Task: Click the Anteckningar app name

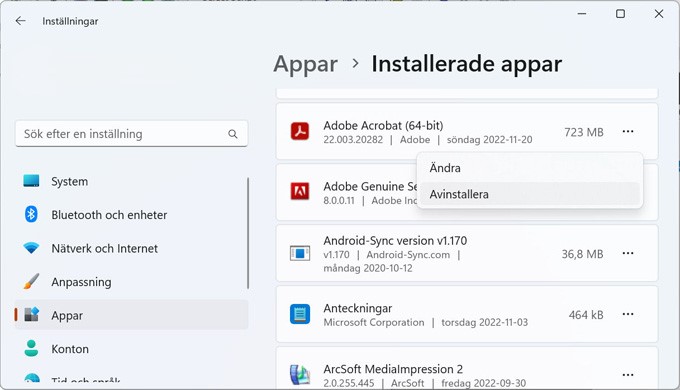Action: click(x=358, y=308)
